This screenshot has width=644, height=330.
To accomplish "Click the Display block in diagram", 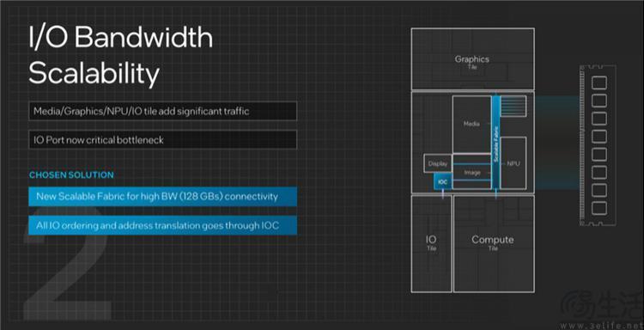I will pos(438,163).
